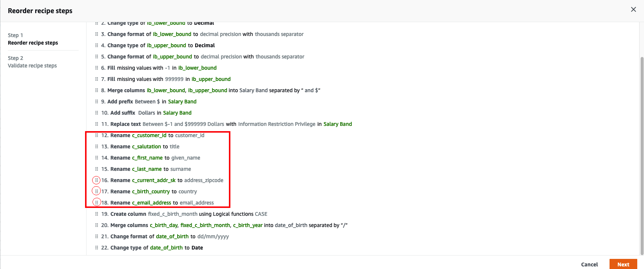The image size is (644, 269).
Task: Click drag handle for step 16 Rename c_current_addr_sk
Action: [x=97, y=180]
